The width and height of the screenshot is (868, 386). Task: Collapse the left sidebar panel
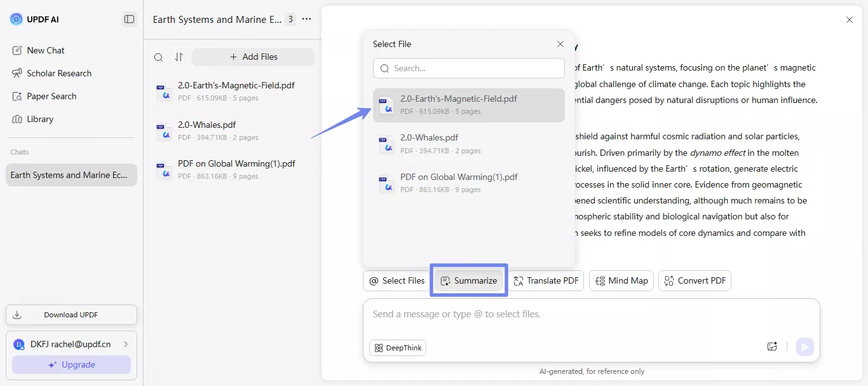tap(129, 19)
